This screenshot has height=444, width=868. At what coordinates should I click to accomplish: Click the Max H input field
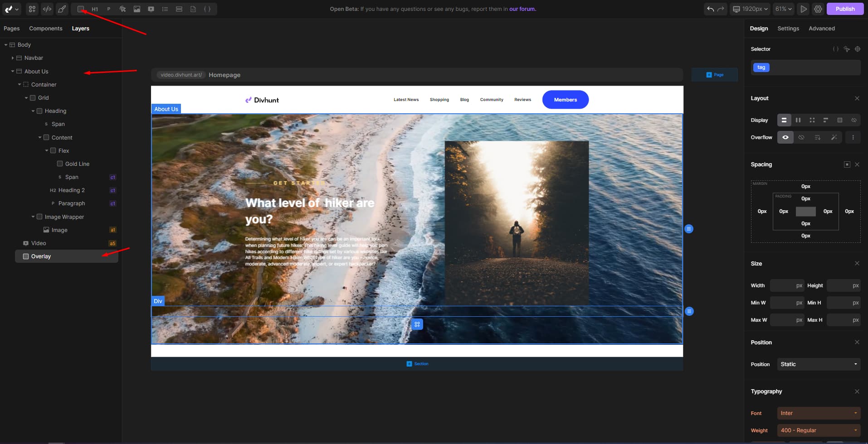coord(843,320)
